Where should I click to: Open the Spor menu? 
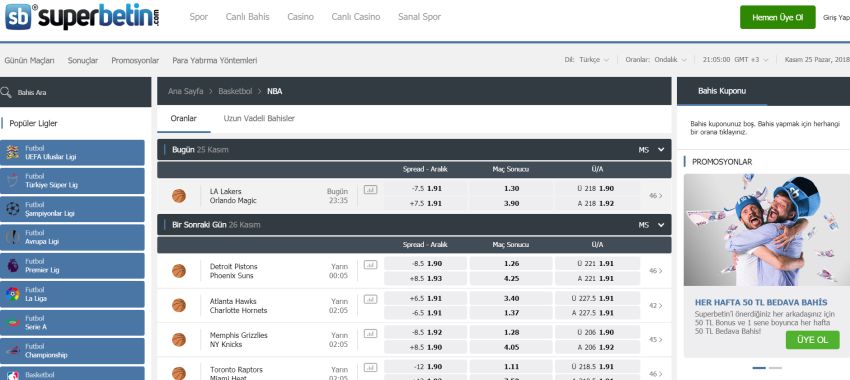[x=199, y=17]
